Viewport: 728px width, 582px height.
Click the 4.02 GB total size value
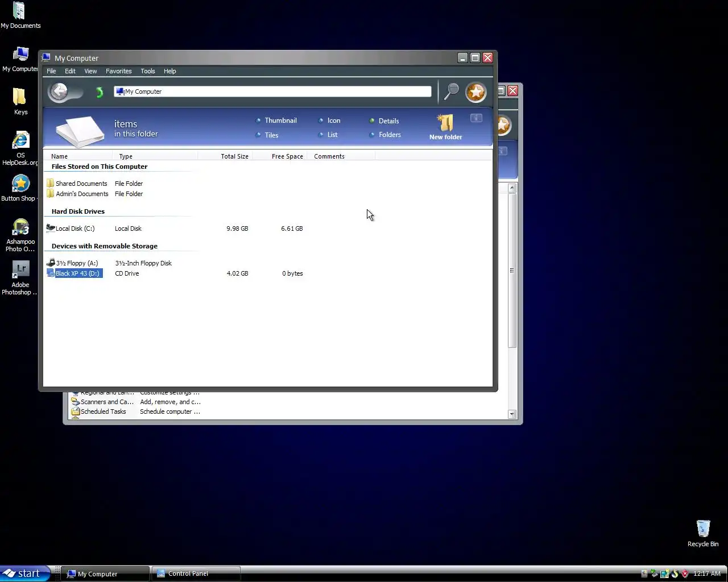237,273
